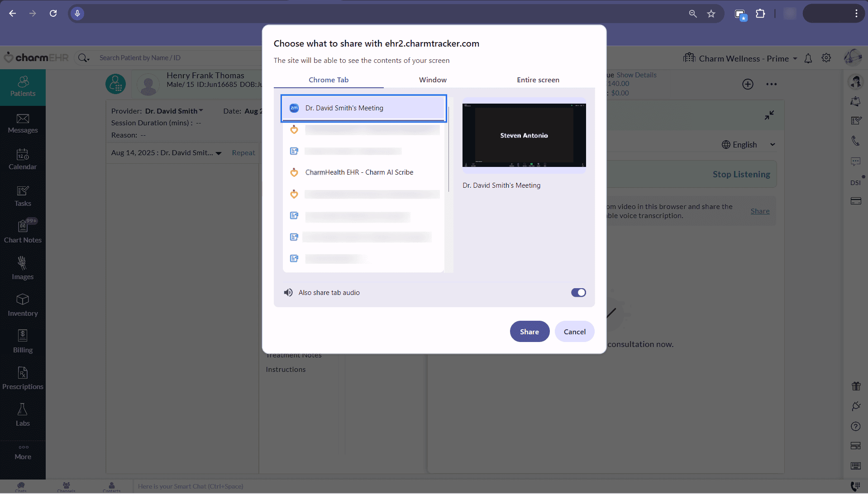Open the settings gear icon
Screen dimensions: 868x494
pyautogui.click(x=826, y=58)
